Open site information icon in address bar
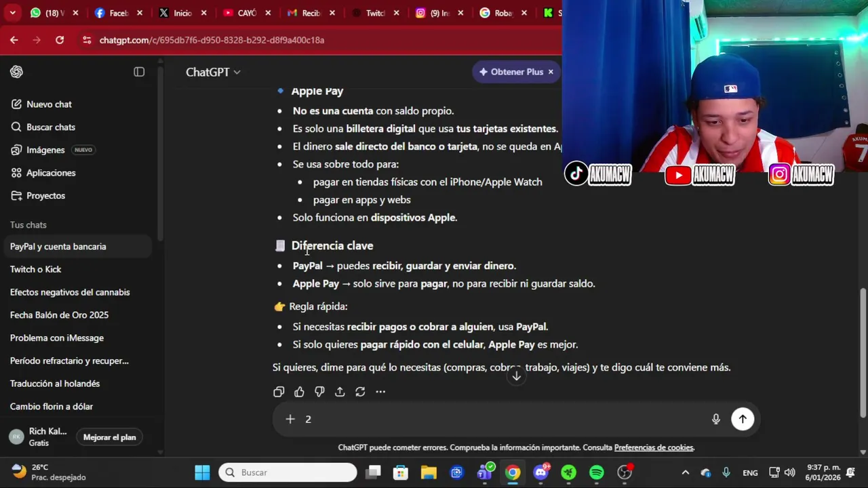Image resolution: width=868 pixels, height=488 pixels. (x=87, y=40)
